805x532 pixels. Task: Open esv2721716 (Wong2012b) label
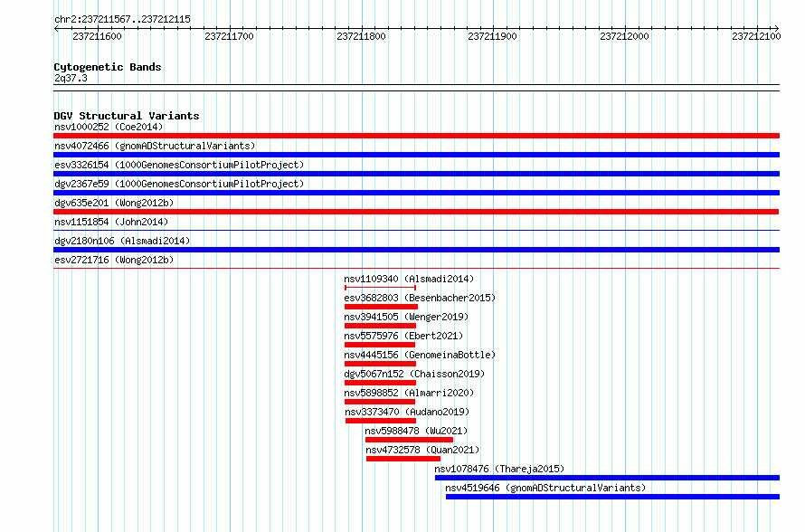[114, 260]
